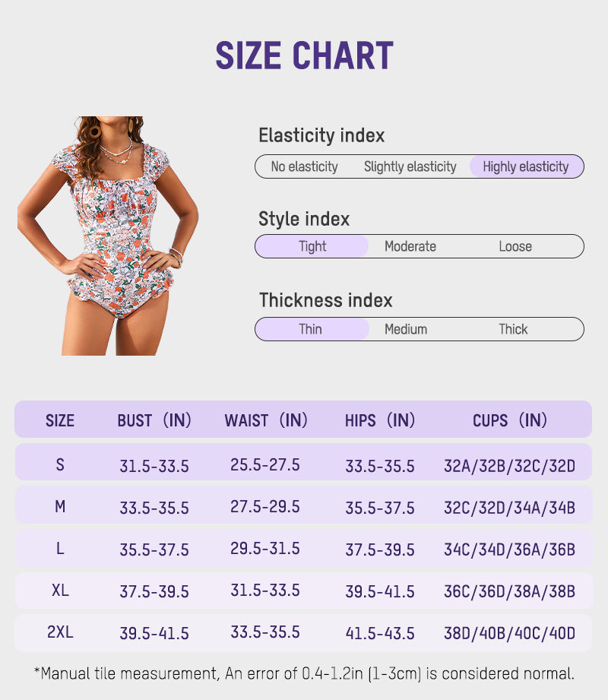Select the No elasticity option
608x700 pixels.
304,166
